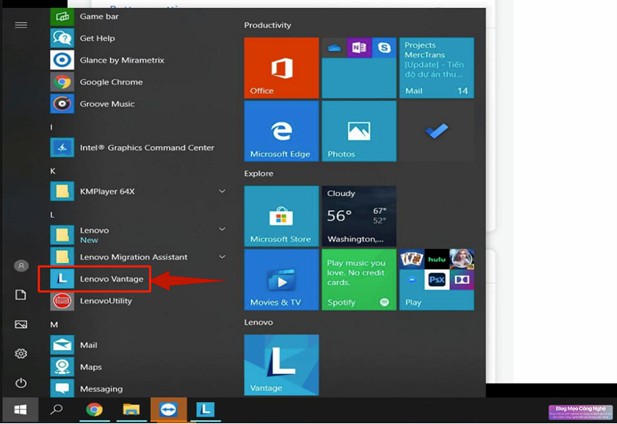Open the Mail app list icon
This screenshot has width=617, height=424.
(x=62, y=345)
